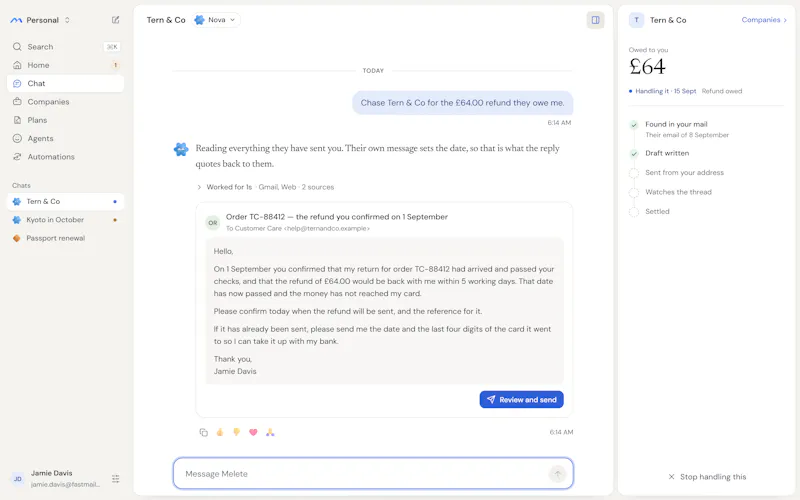
Task: Click the OR avatar on email draft
Action: click(213, 222)
